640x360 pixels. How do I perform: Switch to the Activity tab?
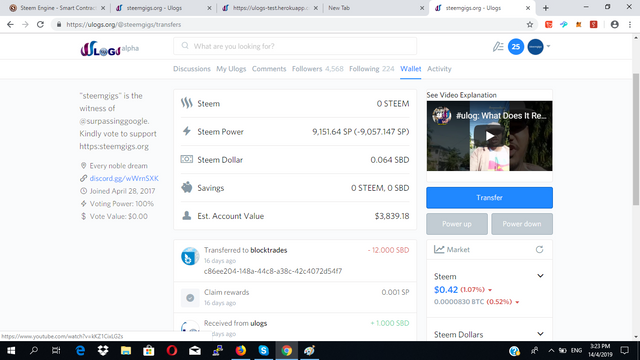coord(439,69)
